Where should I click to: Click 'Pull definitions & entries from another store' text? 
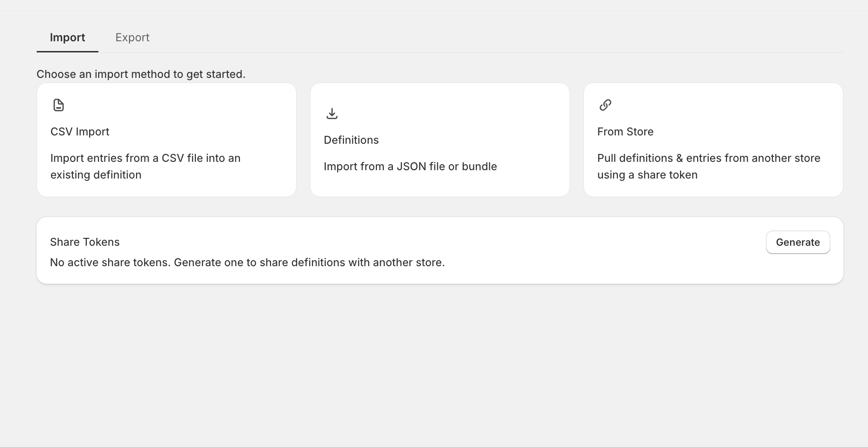709,166
